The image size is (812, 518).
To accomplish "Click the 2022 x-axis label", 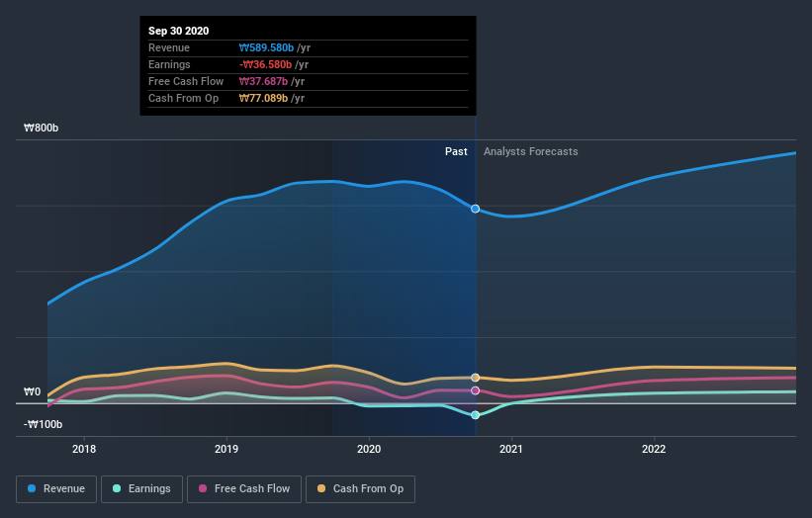I will point(654,449).
